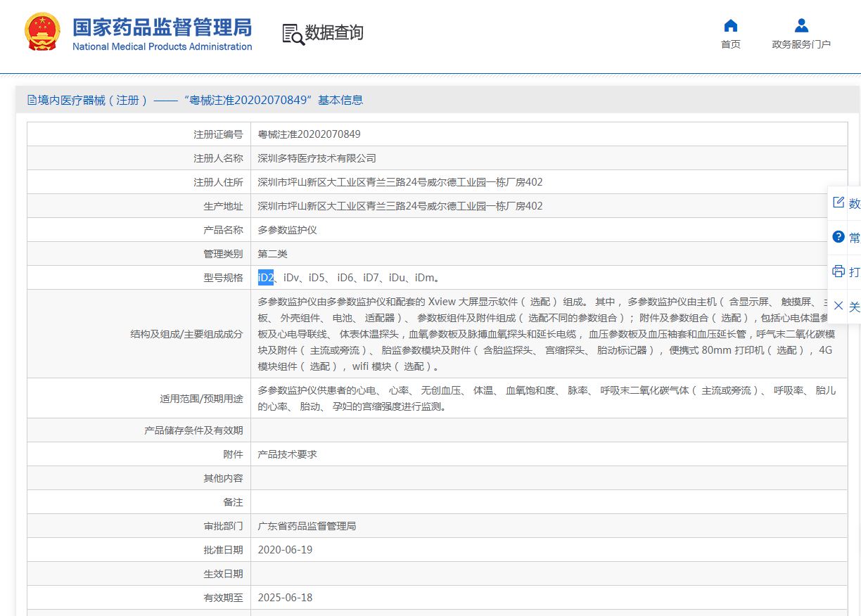The height and width of the screenshot is (616, 861).
Task: Open the 首页 home icon
Action: (x=731, y=26)
